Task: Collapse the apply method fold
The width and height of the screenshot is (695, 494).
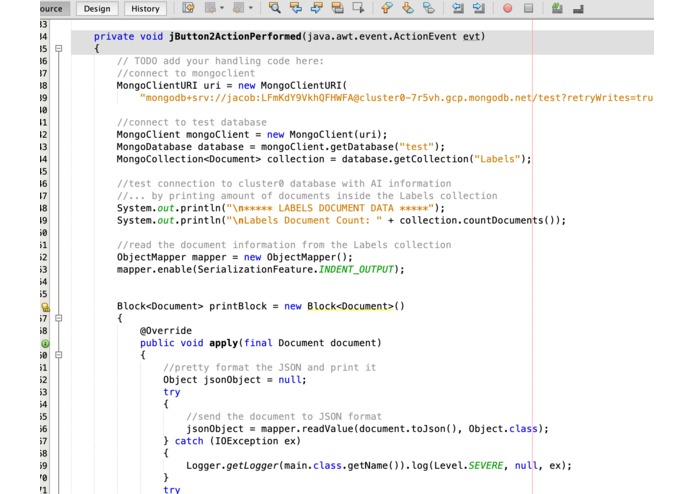Action: click(59, 355)
